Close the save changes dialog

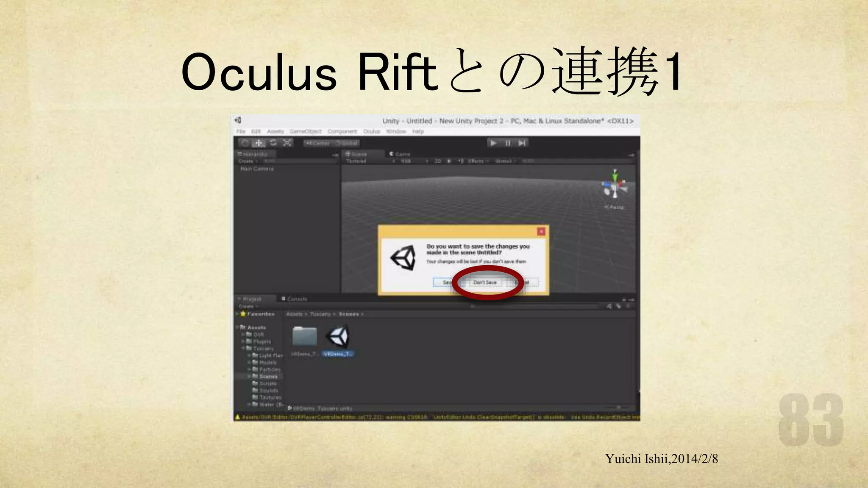(541, 232)
